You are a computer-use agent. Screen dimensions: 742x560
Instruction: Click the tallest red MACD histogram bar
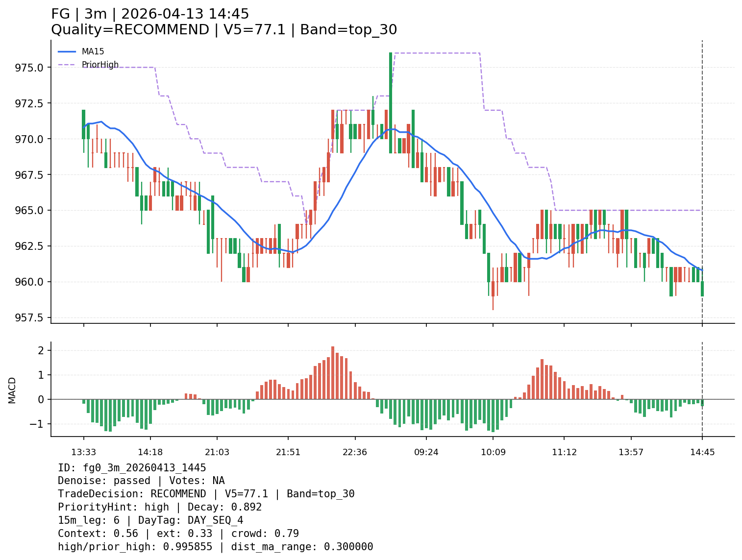pos(333,373)
